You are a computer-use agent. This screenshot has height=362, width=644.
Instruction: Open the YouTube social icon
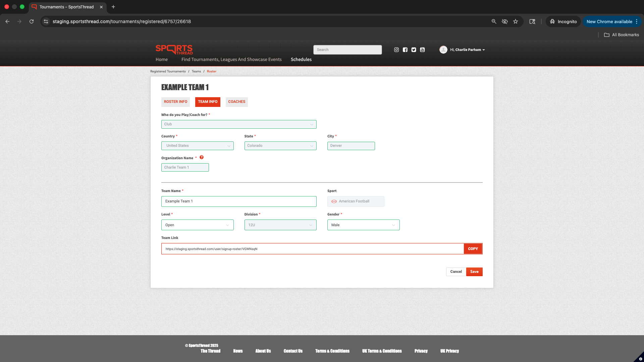point(422,50)
